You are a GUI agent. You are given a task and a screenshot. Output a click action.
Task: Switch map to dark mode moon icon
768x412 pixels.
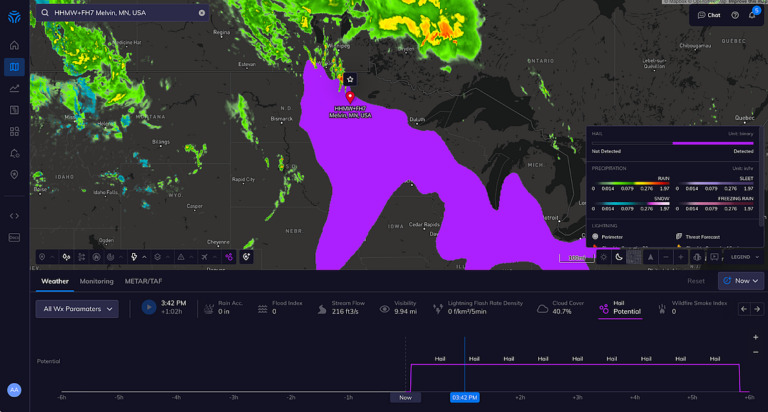619,257
